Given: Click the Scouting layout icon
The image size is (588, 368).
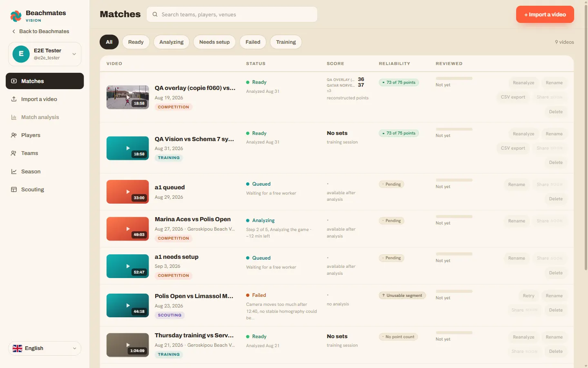Looking at the screenshot, I should pyautogui.click(x=14, y=189).
